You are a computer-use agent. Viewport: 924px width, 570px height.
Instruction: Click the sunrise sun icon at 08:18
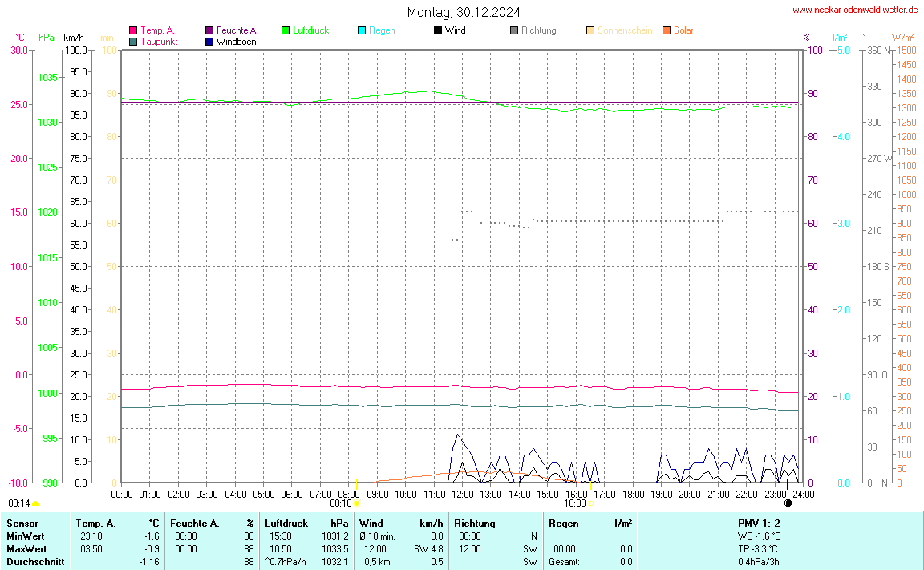(x=357, y=503)
